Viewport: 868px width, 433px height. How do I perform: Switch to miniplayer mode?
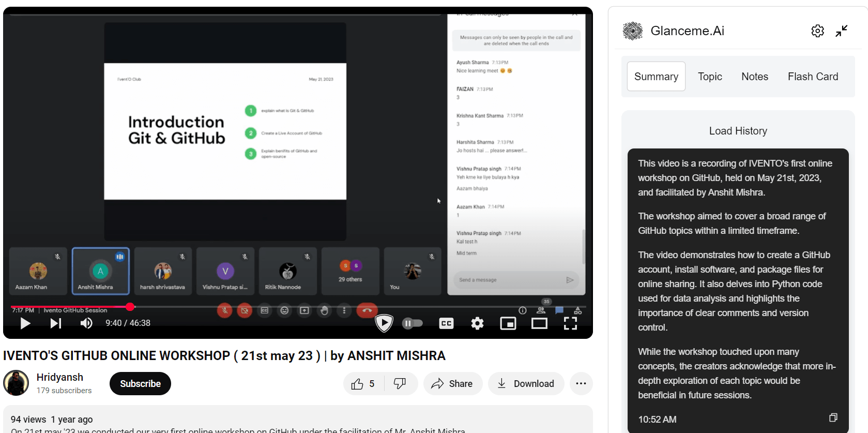coord(508,323)
